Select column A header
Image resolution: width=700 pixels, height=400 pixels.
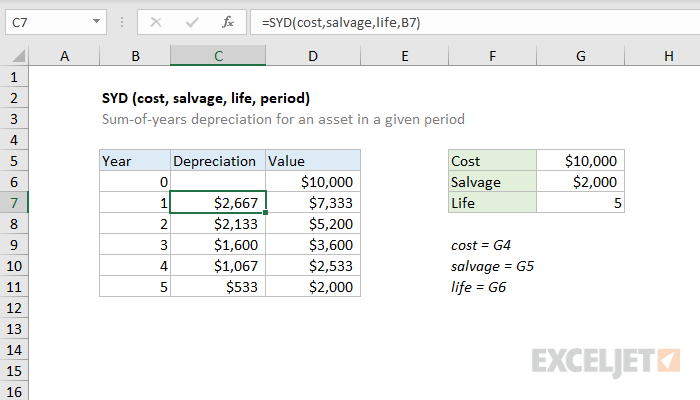tap(64, 56)
